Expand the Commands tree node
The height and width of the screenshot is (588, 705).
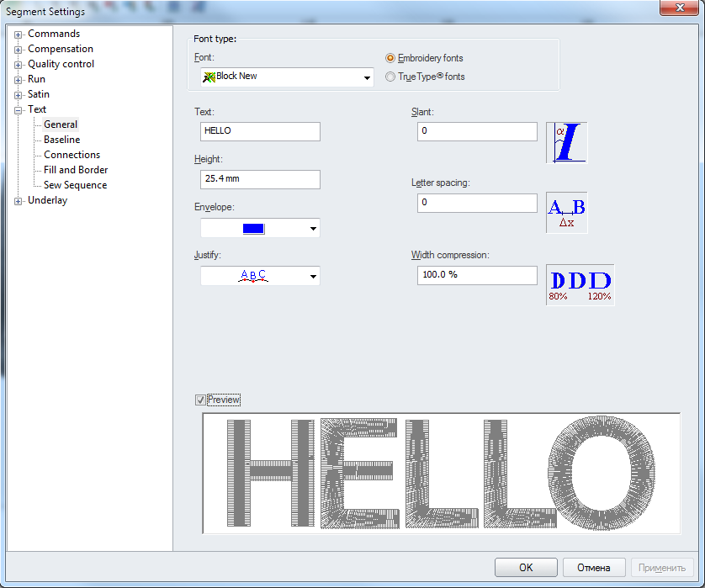click(x=18, y=34)
